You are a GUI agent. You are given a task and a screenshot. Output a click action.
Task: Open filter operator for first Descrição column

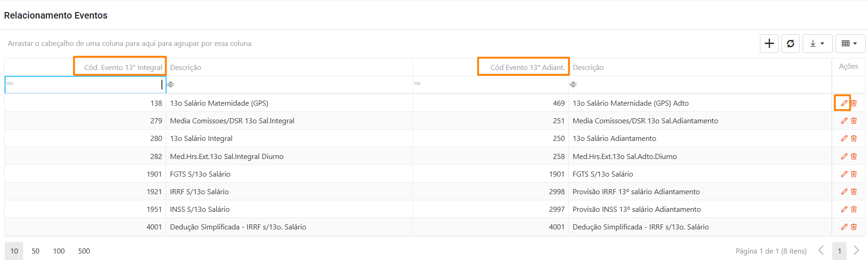pos(171,84)
